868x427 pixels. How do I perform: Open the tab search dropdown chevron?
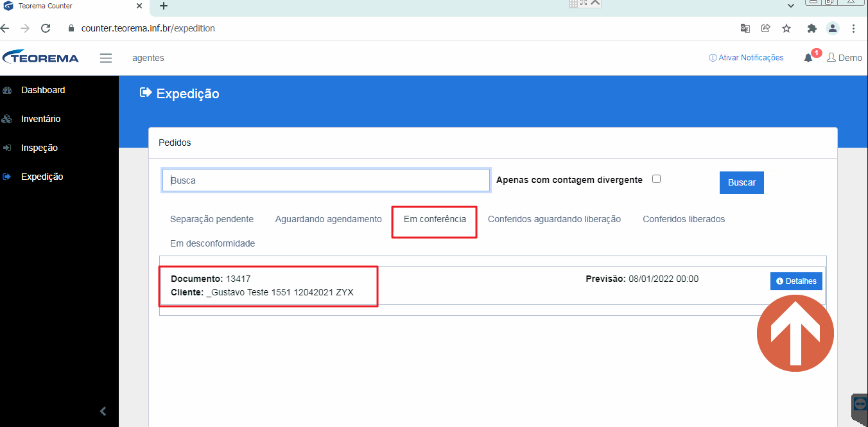(x=791, y=5)
